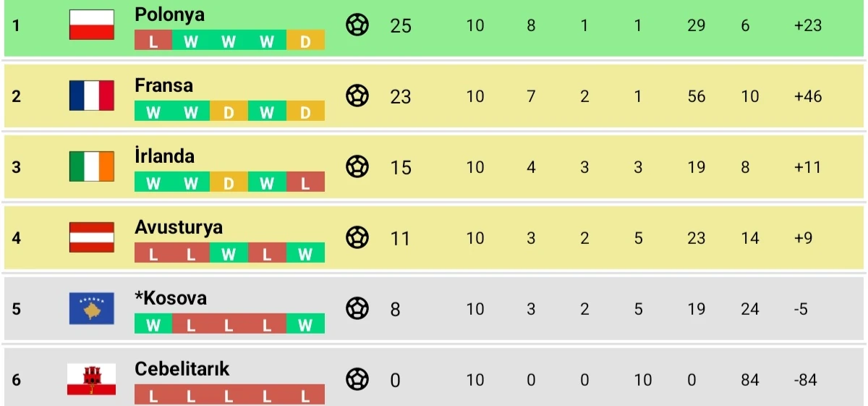The image size is (868, 406).
Task: Click the soccer ball icon beside Fransa
Action: point(357,96)
